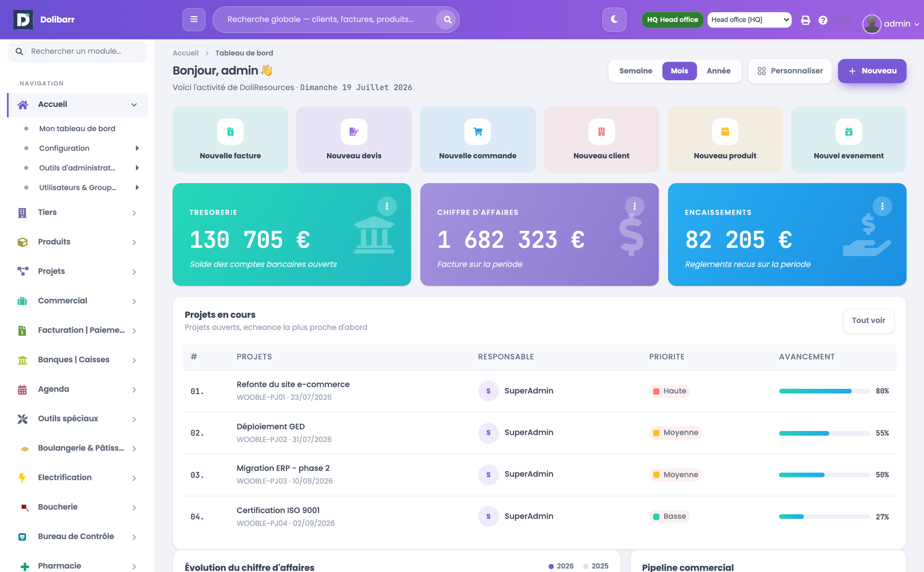Click the global search magnifier icon
924x572 pixels.
pyautogui.click(x=447, y=19)
